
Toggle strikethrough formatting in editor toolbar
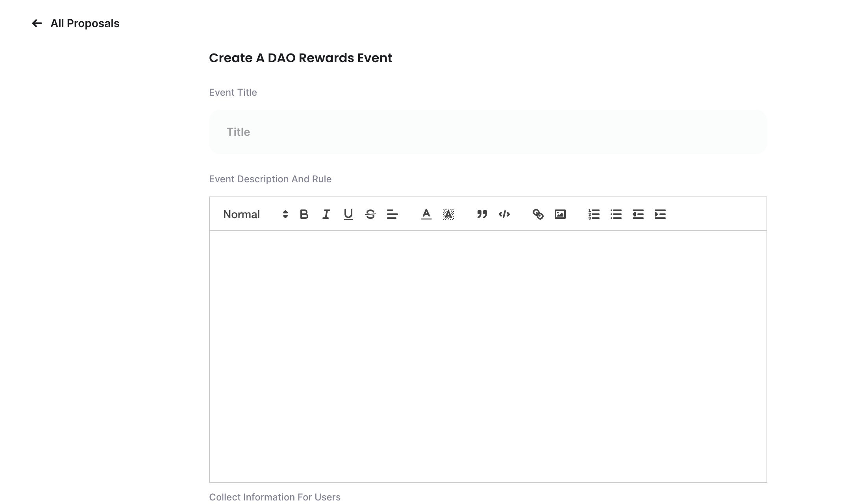pos(370,214)
